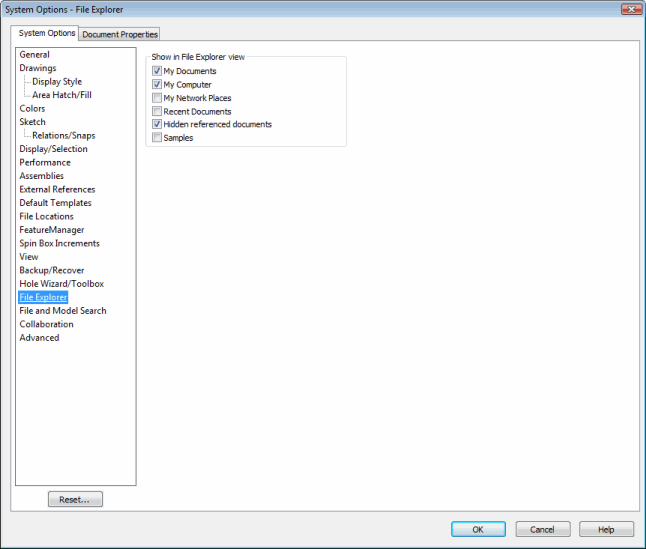Open the Drawings options
Screen dimensions: 646x549
(38, 68)
